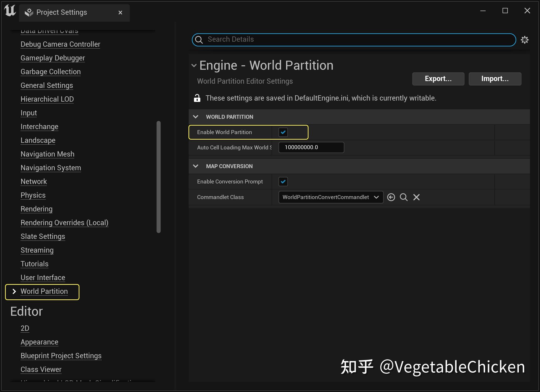Screen dimensions: 540x392
Task: Click the reset-to-default arrow for Commandlet Class
Action: pyautogui.click(x=391, y=197)
